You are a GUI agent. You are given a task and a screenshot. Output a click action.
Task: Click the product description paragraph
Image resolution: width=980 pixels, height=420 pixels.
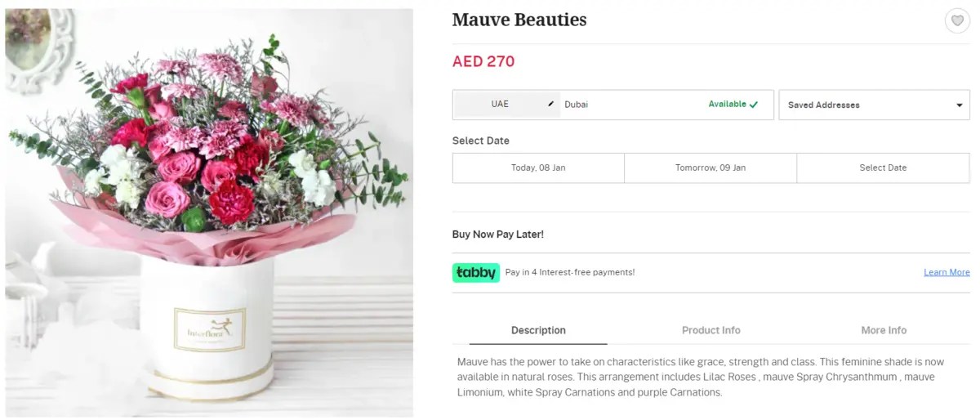[x=701, y=377]
